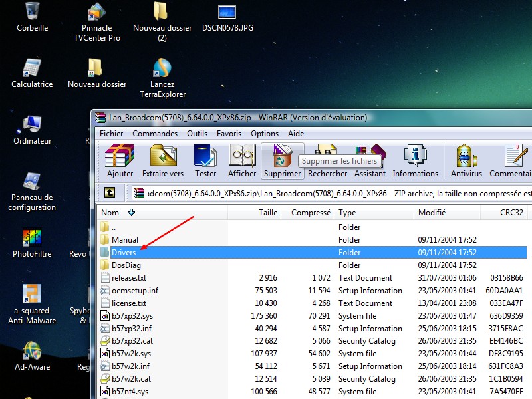Open the PhotoFiltre desktop shortcut
Image resolution: width=532 pixels, height=399 pixels.
pyautogui.click(x=31, y=242)
